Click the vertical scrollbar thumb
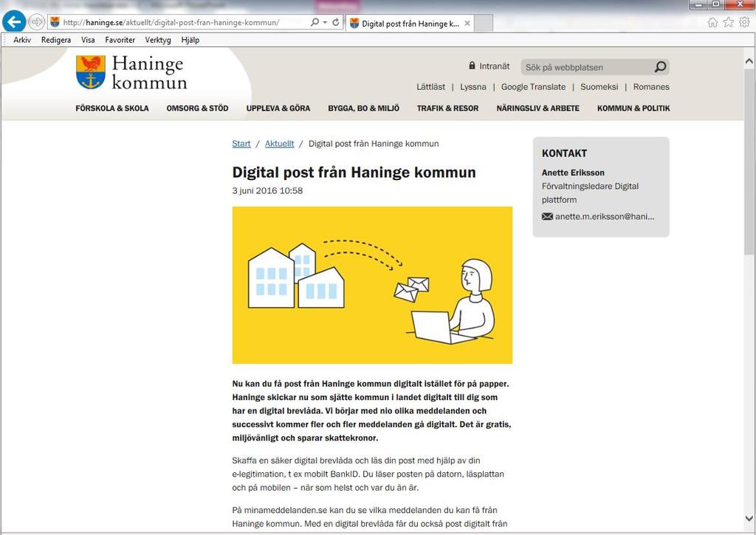Image resolution: width=756 pixels, height=535 pixels. (749, 162)
